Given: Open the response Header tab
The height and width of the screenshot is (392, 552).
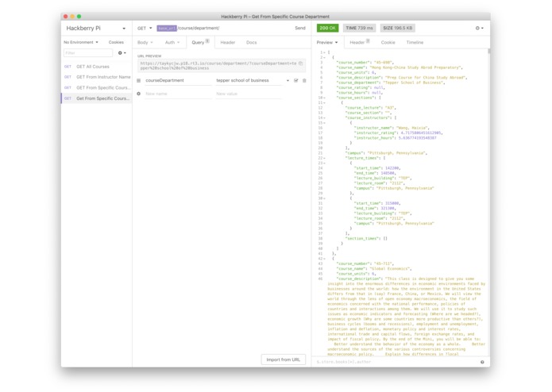Looking at the screenshot, I should point(360,43).
